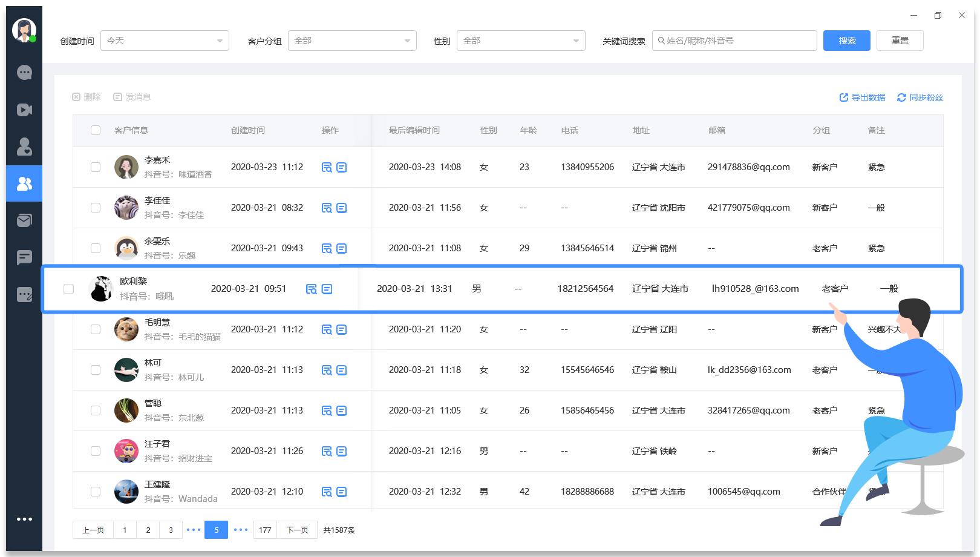Viewport: 980px width, 557px height.
Task: Go to page 3 in pagination
Action: [x=171, y=530]
